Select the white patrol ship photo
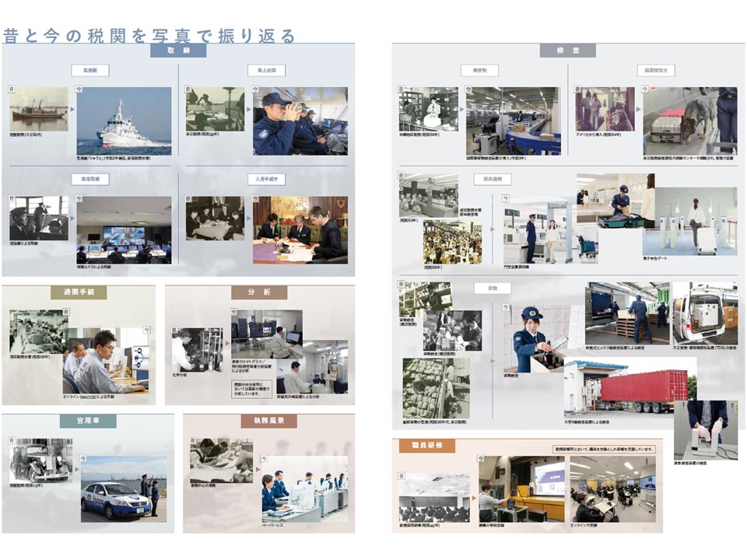 [124, 121]
